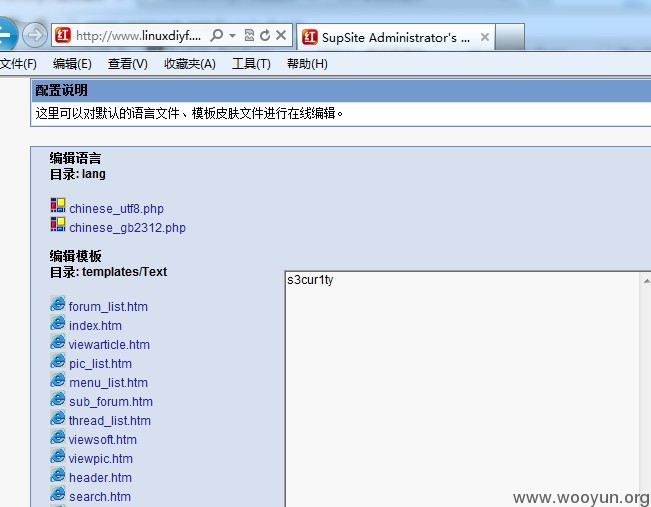Edit the forum_list.htm template
This screenshot has height=507, width=651.
[x=108, y=307]
